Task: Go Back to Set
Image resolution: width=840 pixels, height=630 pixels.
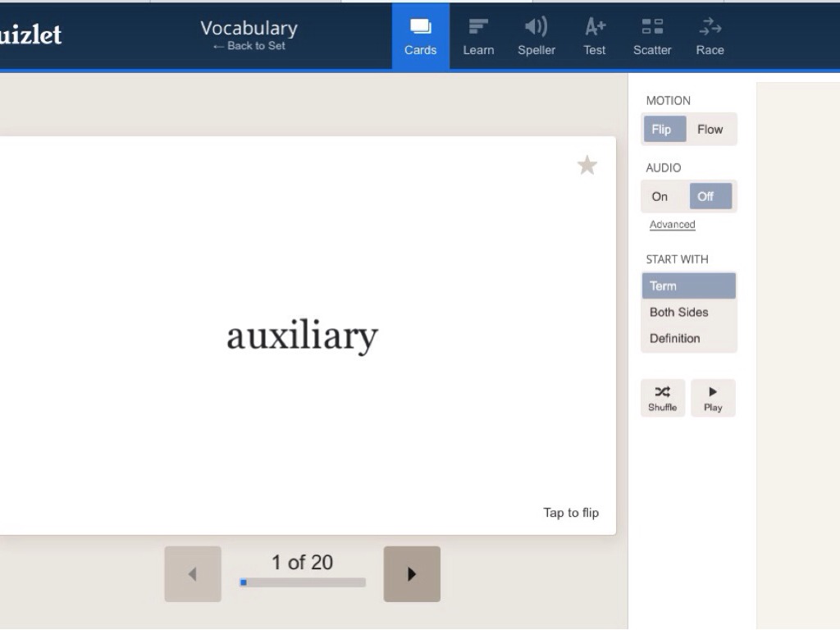Action: (x=249, y=46)
